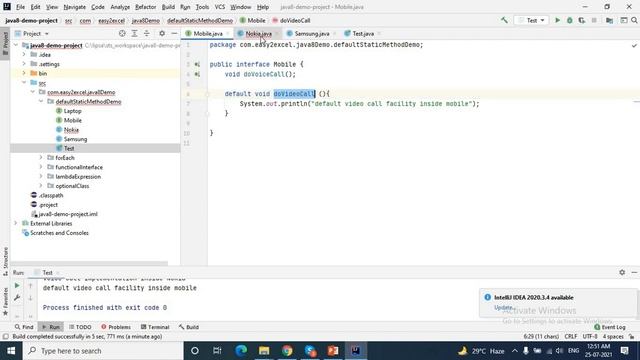Click the Update link in notification

click(x=503, y=307)
